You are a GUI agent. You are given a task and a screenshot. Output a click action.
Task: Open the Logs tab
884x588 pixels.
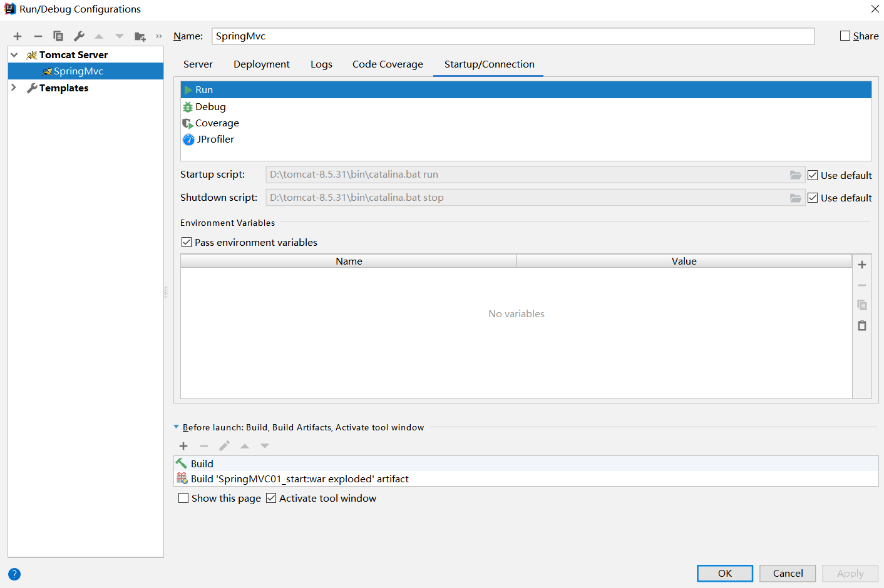click(321, 64)
